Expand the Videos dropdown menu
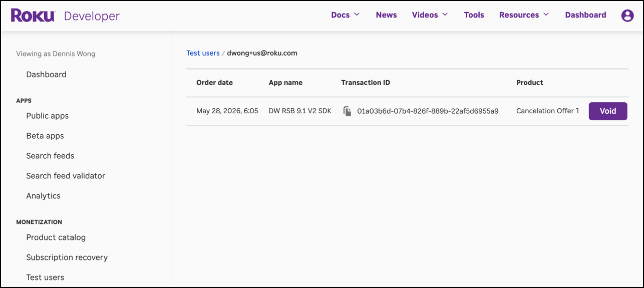The image size is (644, 288). 430,15
